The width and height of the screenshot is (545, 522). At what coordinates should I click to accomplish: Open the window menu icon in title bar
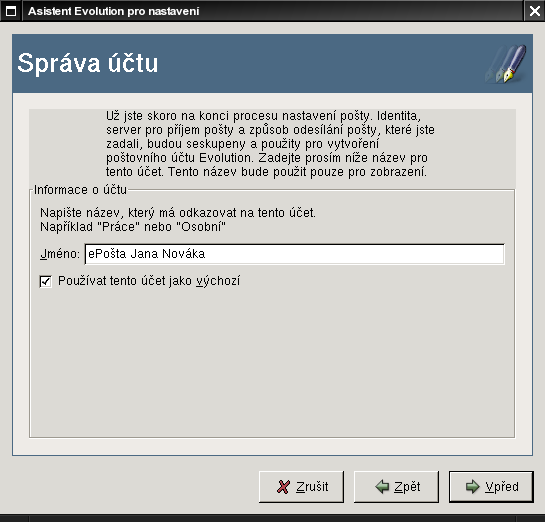[11, 11]
